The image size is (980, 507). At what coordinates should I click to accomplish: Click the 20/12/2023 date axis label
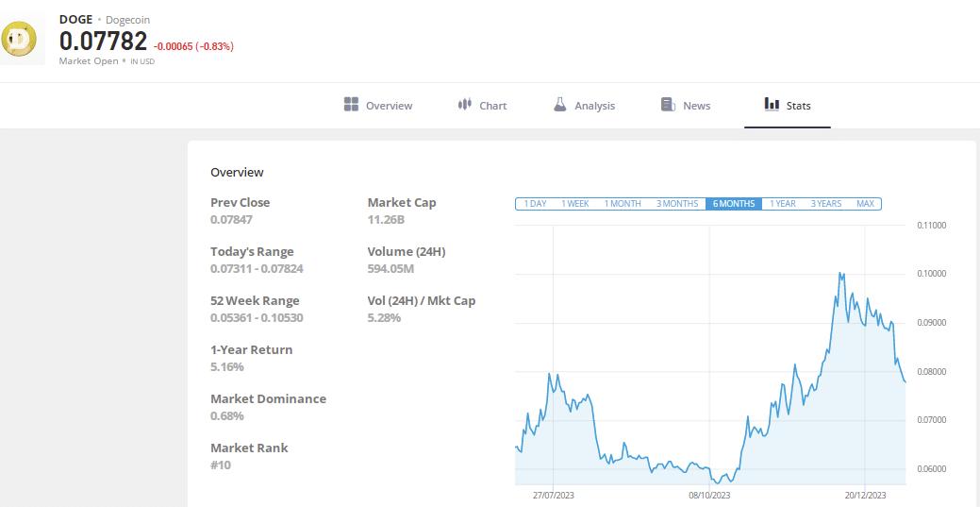[865, 495]
